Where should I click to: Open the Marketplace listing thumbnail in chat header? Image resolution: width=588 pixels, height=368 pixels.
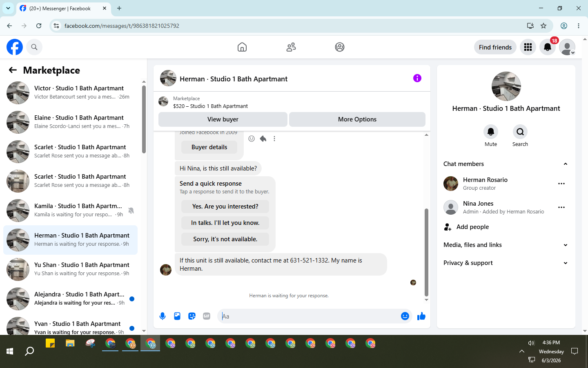(x=163, y=101)
